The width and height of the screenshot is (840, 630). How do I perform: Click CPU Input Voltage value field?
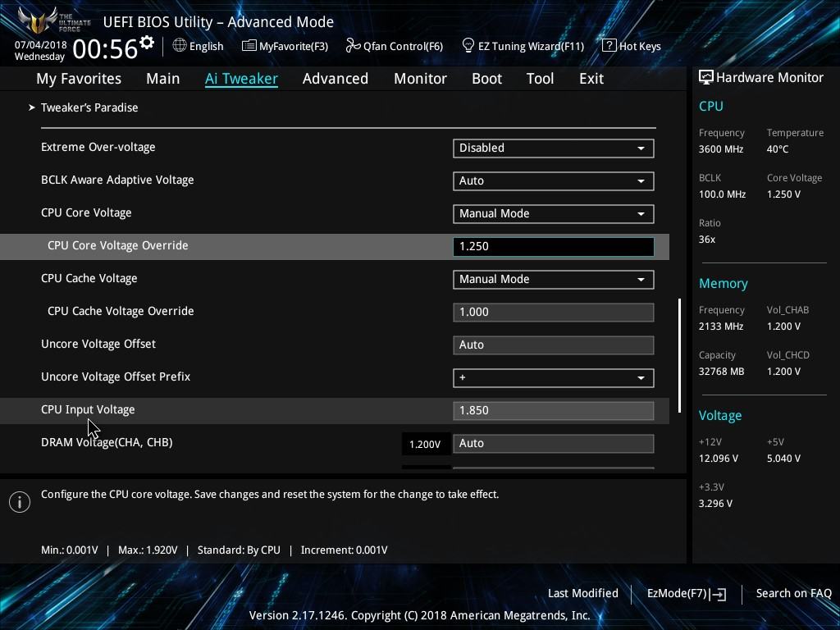point(554,410)
